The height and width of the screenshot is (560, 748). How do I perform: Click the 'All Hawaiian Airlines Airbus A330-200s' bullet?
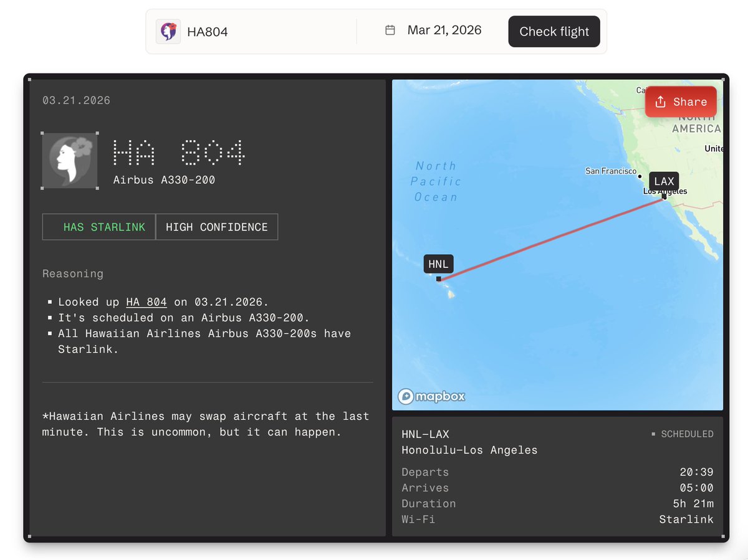pos(204,341)
